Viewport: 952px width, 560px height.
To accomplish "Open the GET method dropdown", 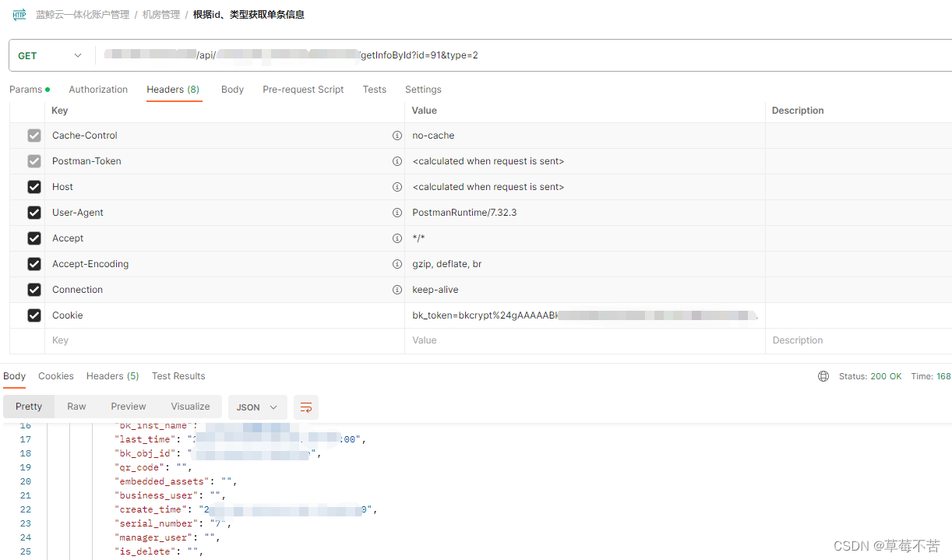I will [x=51, y=55].
